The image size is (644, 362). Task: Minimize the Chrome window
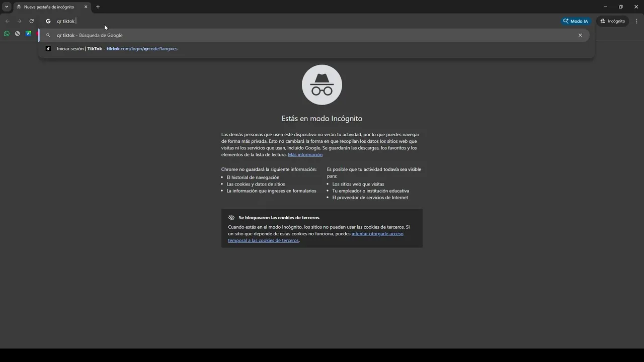point(605,7)
